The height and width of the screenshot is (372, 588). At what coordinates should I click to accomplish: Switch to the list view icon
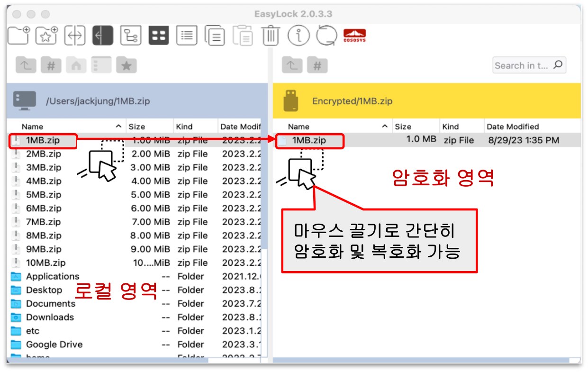pyautogui.click(x=187, y=36)
